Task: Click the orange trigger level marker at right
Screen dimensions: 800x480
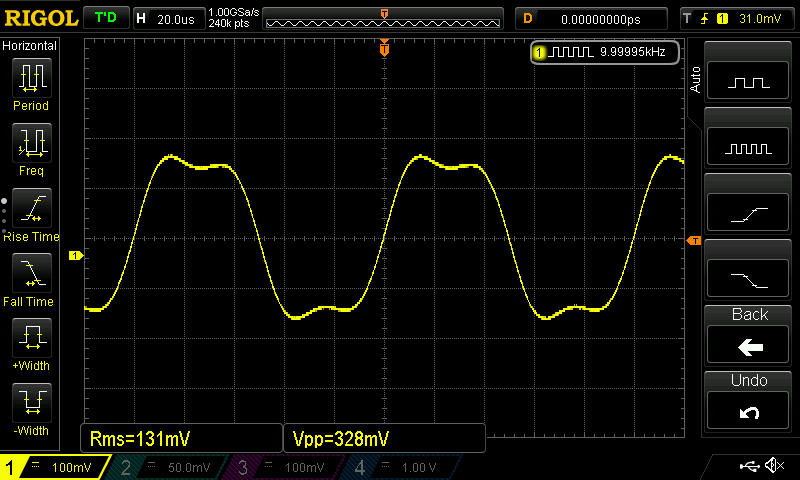Action: point(694,240)
